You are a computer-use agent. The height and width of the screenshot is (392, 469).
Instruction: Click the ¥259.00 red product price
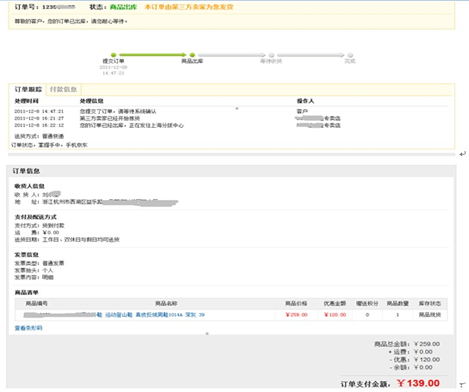[296, 315]
